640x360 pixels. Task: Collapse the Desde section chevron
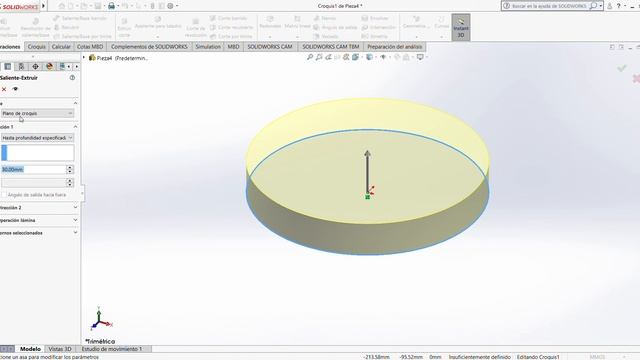(x=75, y=103)
